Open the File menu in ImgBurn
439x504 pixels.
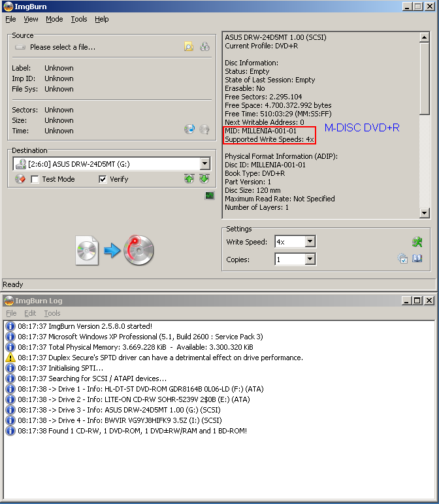pos(10,20)
